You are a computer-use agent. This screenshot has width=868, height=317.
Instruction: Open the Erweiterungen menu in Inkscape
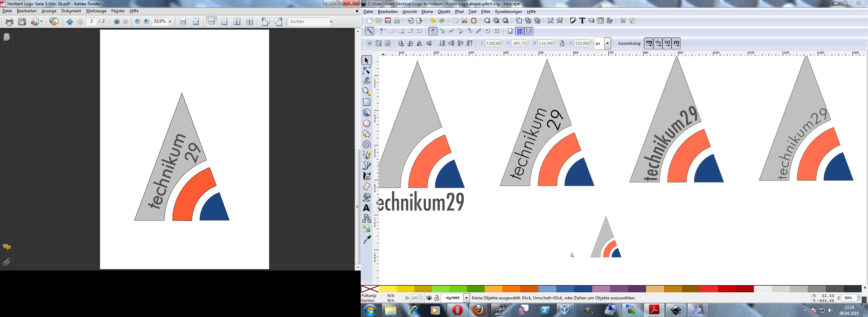tap(508, 12)
